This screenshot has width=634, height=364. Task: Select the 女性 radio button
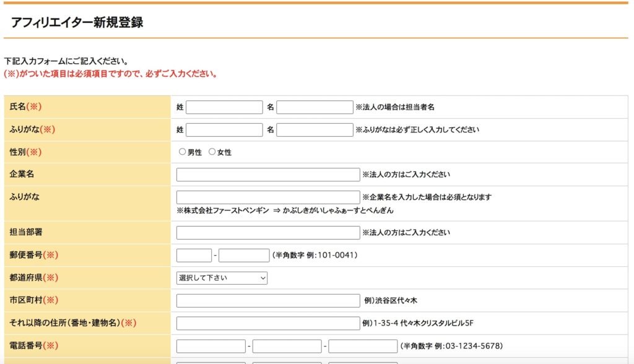(212, 152)
